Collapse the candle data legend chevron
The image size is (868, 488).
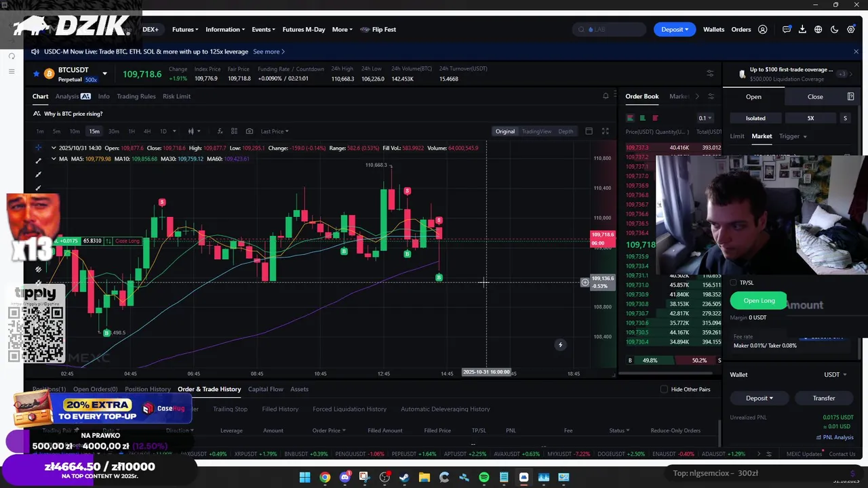pos(54,148)
